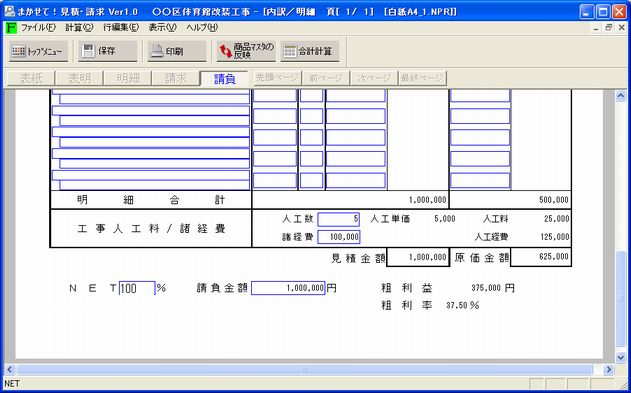This screenshot has width=631, height=393.
Task: Select the 請負 tab
Action: (x=224, y=78)
